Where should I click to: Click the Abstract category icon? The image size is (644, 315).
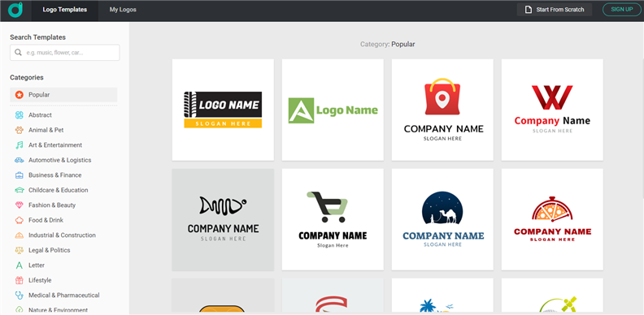[x=20, y=115]
